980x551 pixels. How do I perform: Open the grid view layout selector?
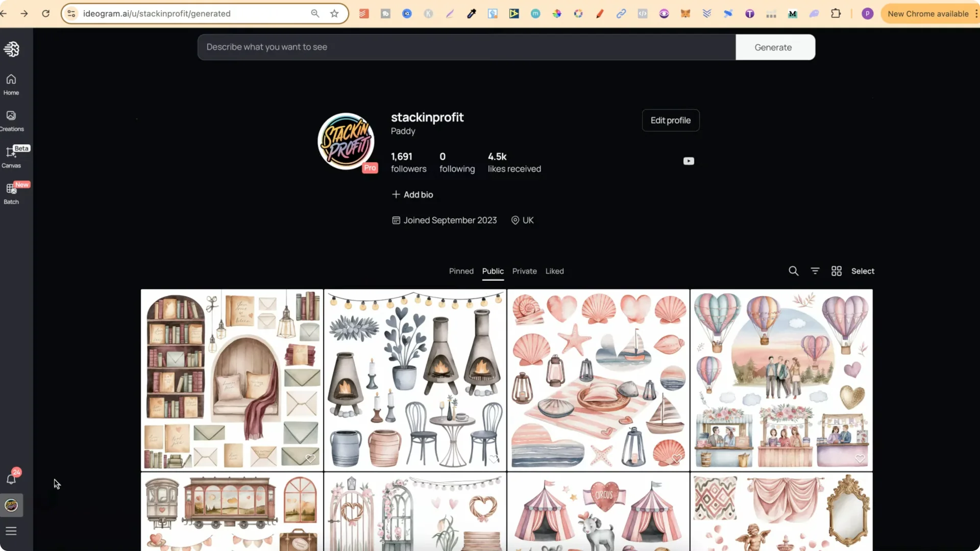tap(837, 271)
